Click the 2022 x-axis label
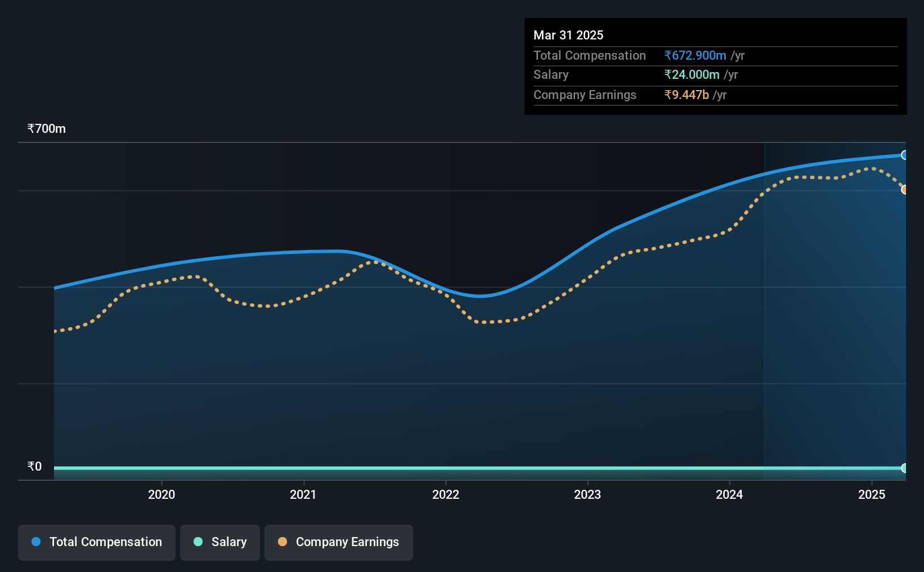The height and width of the screenshot is (572, 924). (446, 494)
